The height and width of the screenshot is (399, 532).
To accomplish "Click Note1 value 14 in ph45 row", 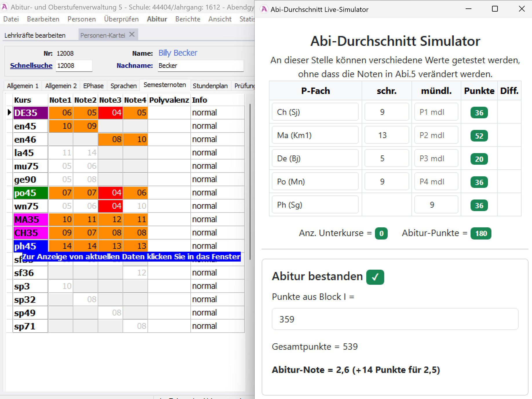I will [x=61, y=246].
